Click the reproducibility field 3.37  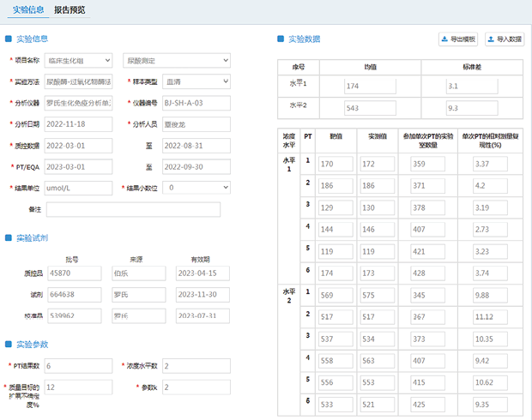click(490, 164)
